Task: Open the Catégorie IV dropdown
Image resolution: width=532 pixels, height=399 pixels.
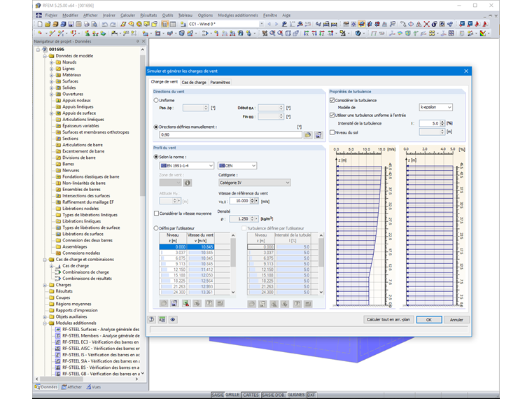Action: click(255, 183)
